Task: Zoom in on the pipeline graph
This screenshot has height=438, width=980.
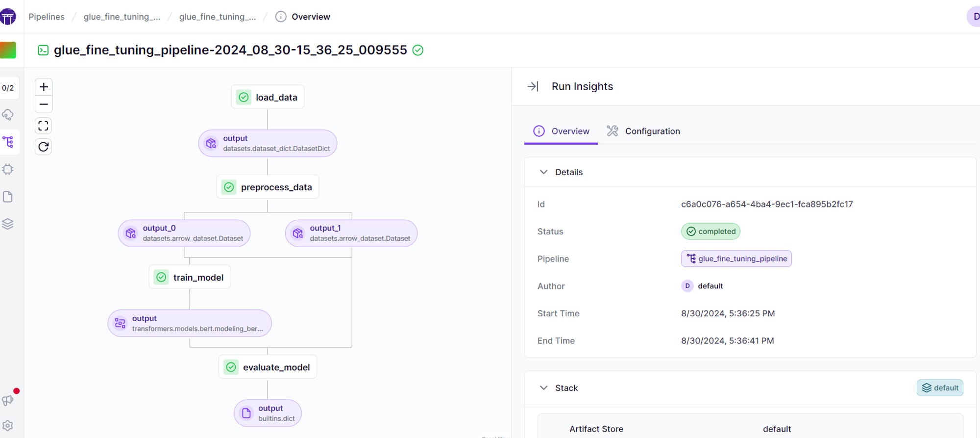Action: tap(44, 87)
